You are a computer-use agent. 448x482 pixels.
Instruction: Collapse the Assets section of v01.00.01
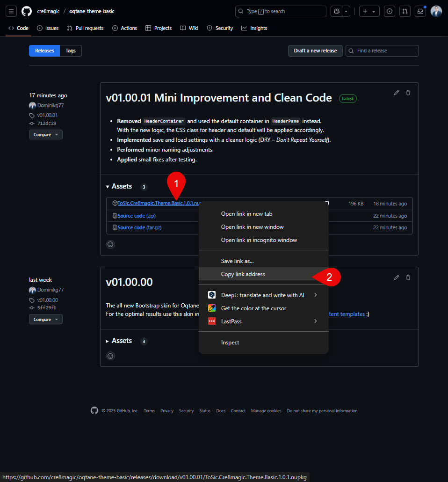[x=119, y=186]
